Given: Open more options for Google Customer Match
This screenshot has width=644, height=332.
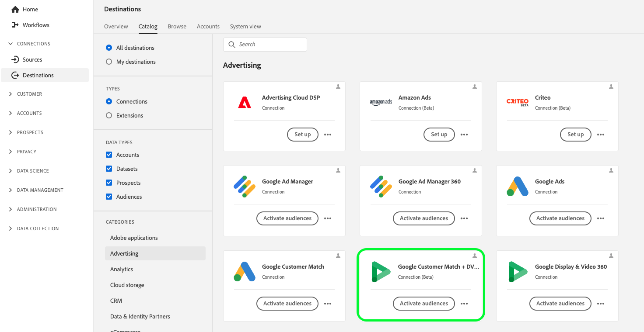Looking at the screenshot, I should tap(328, 304).
